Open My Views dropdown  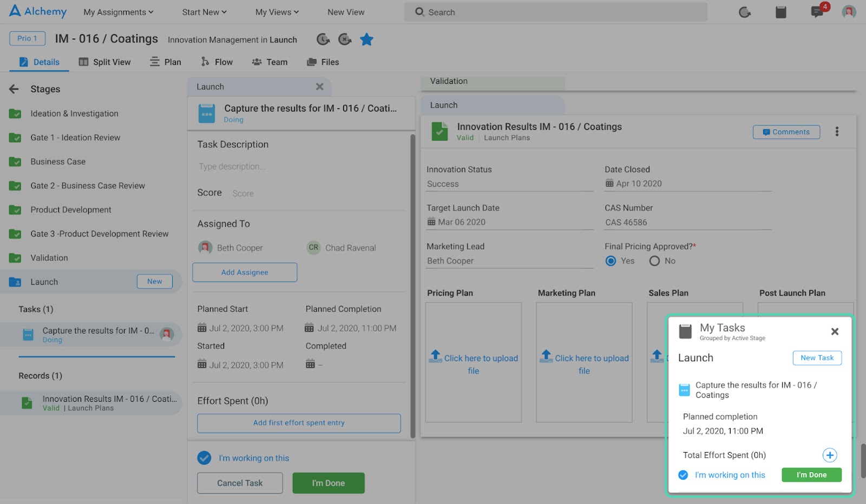point(277,12)
